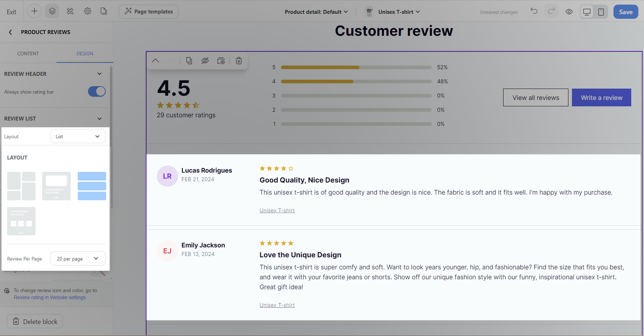The height and width of the screenshot is (336, 644).
Task: Click the LR avatar of Lucas Rodrigues
Action: [x=167, y=176]
